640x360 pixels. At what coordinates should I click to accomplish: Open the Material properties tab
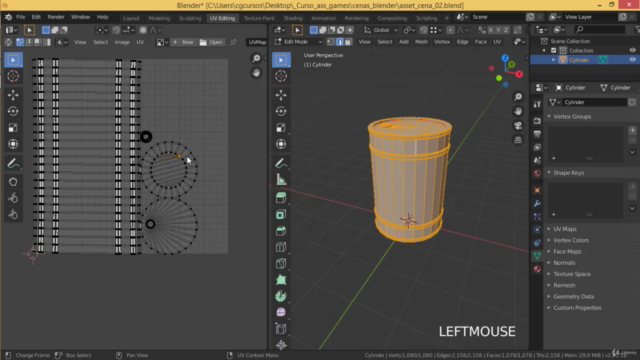537,269
